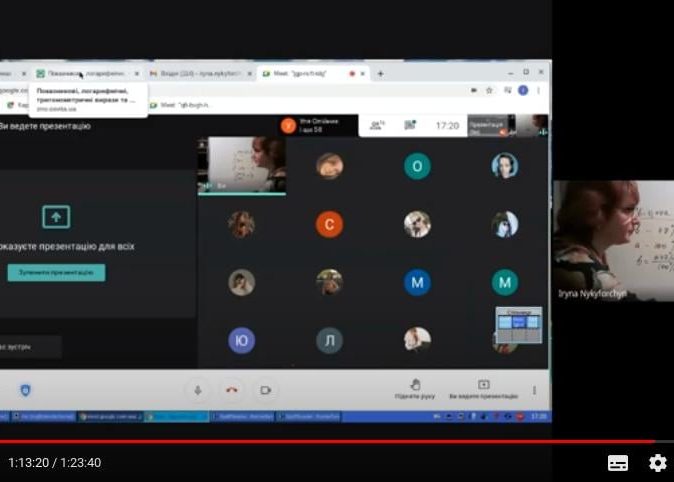Open the participants people icon
This screenshot has height=482, width=674.
point(377,126)
